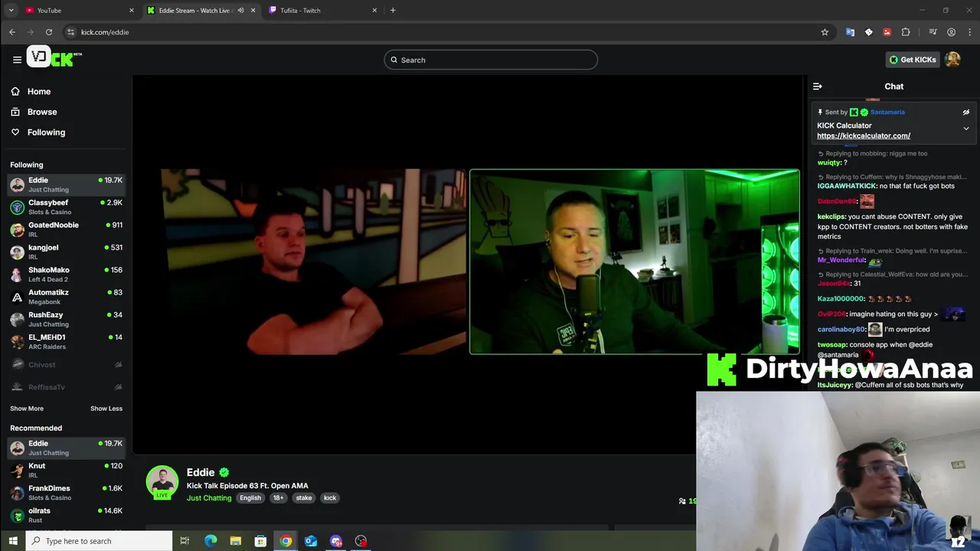Open oilrats channel in Recommended
The height and width of the screenshot is (551, 980).
click(67, 515)
